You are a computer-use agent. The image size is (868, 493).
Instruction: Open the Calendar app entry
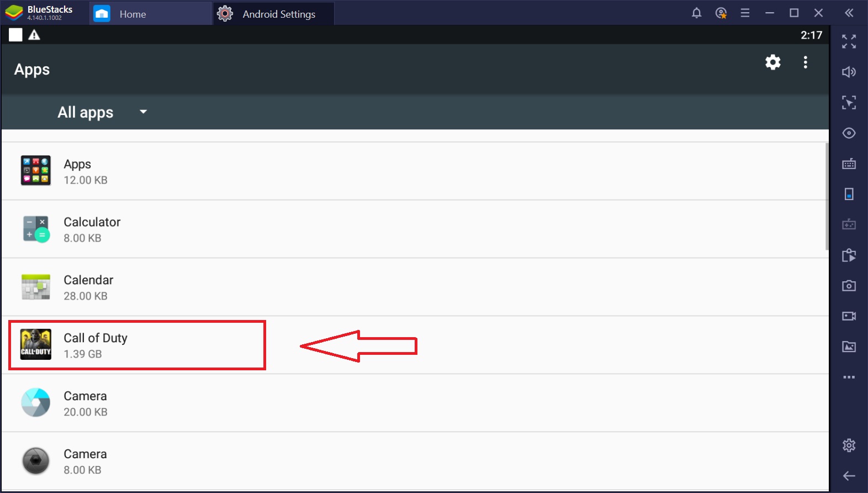pos(414,287)
